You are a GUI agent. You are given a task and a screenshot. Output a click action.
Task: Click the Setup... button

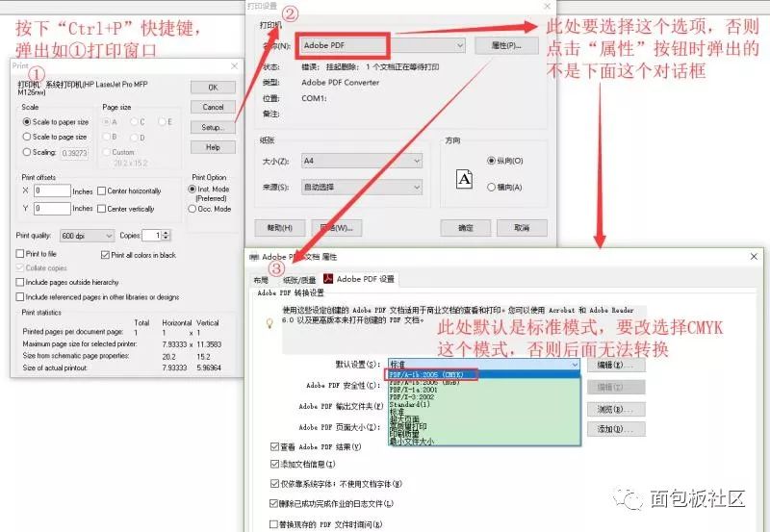click(x=213, y=127)
